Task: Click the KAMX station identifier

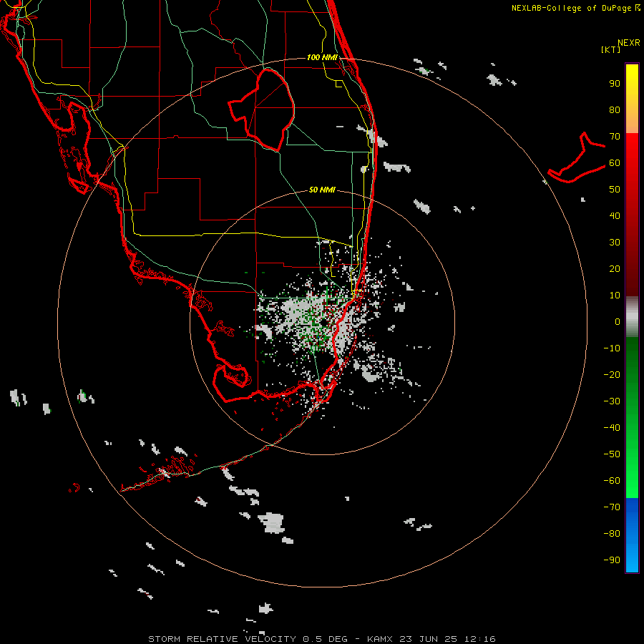Action: click(x=379, y=639)
